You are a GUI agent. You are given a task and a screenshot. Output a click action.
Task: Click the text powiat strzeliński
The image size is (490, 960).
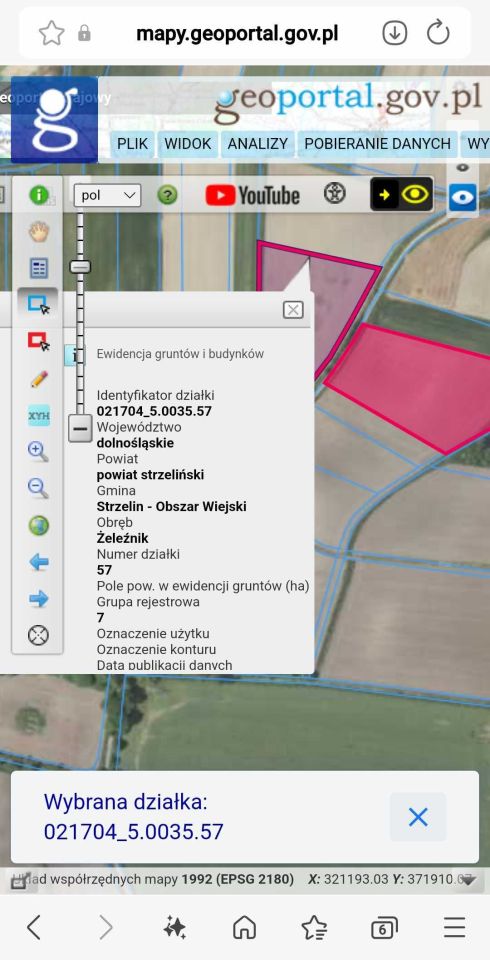tap(151, 474)
